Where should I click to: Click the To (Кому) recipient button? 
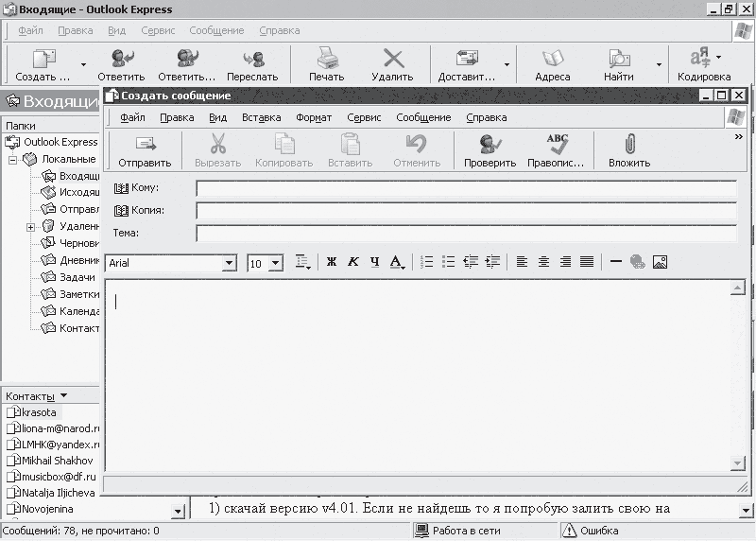[136, 188]
